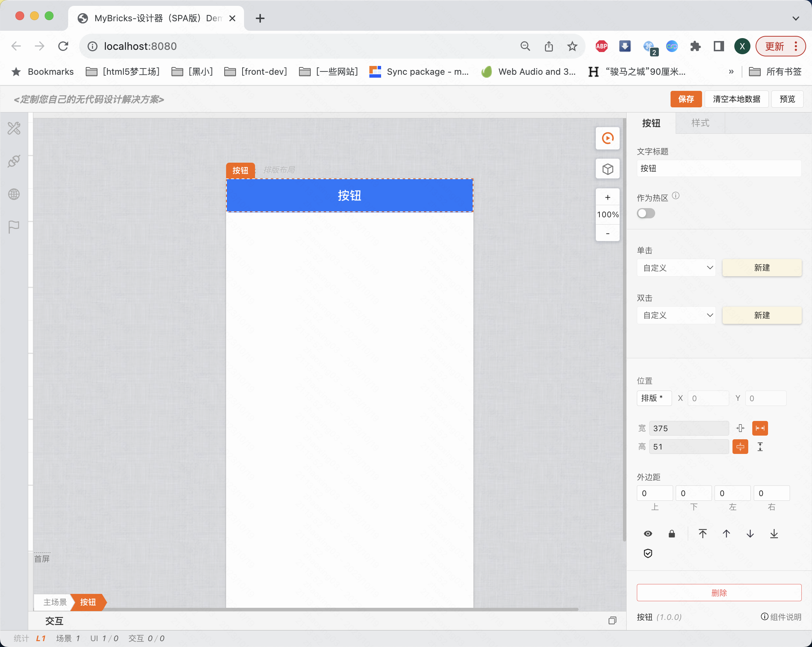Move component up one layer arrow

click(727, 534)
